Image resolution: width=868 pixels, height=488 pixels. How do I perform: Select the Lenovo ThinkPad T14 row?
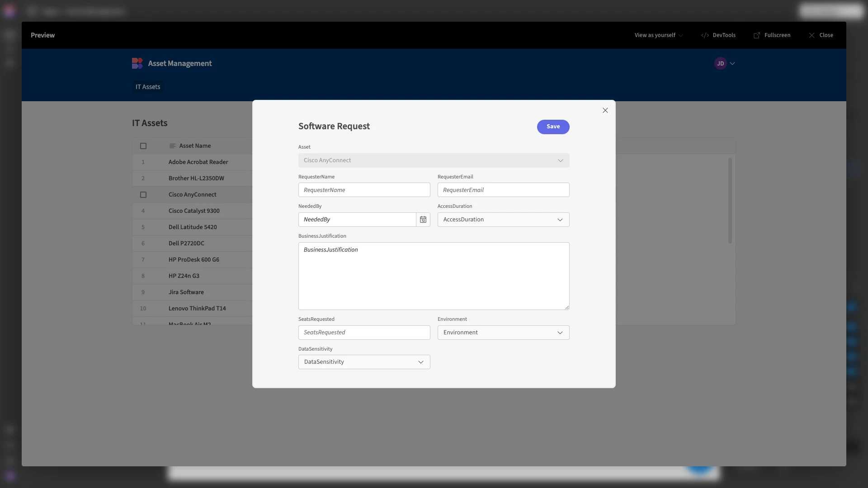click(193, 309)
